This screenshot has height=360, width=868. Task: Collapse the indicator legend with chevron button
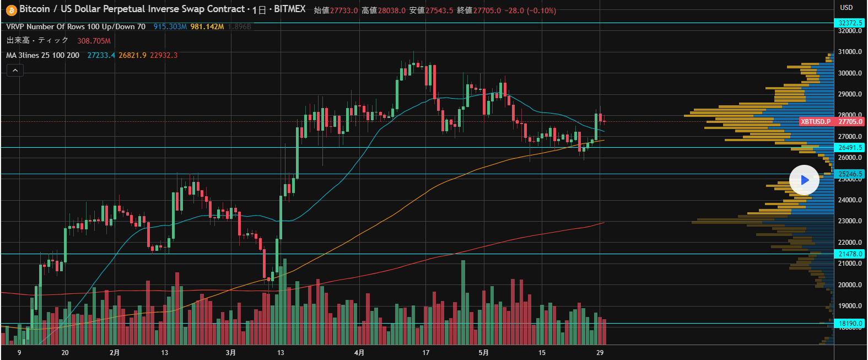tap(15, 71)
